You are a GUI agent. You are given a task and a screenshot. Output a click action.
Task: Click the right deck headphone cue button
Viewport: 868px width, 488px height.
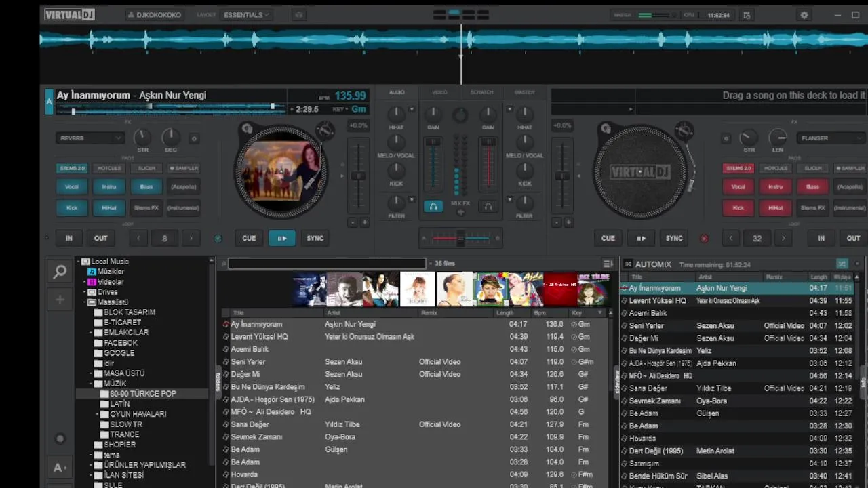[x=488, y=207]
